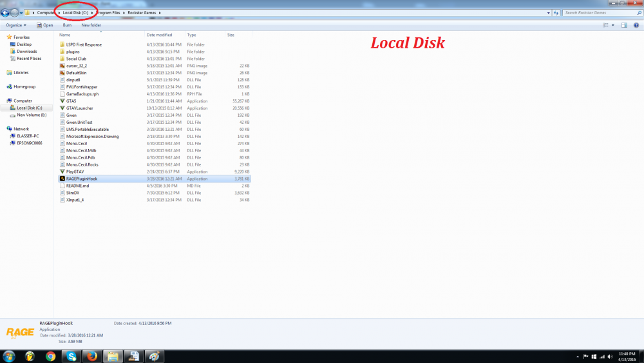Click Open in the toolbar
Image resolution: width=644 pixels, height=363 pixels.
coord(45,25)
